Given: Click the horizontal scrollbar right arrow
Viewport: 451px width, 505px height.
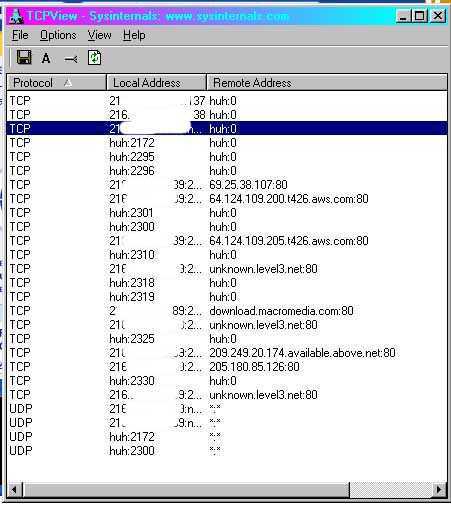Looking at the screenshot, I should tap(439, 489).
